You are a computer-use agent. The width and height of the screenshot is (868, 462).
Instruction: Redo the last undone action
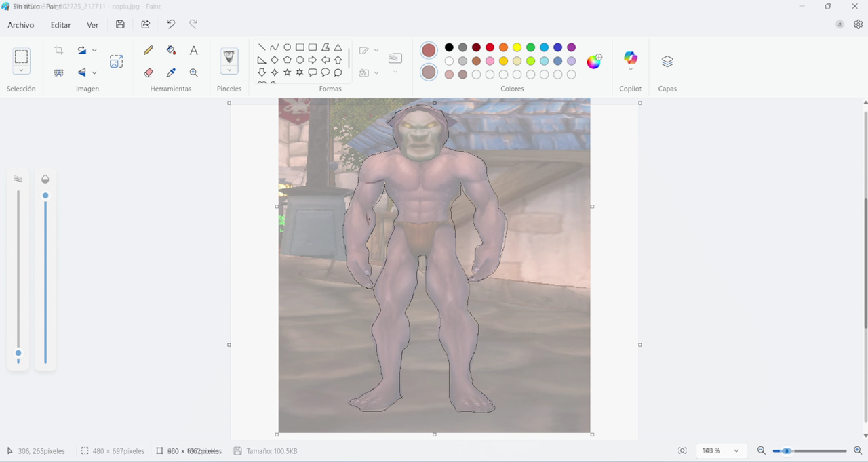193,24
